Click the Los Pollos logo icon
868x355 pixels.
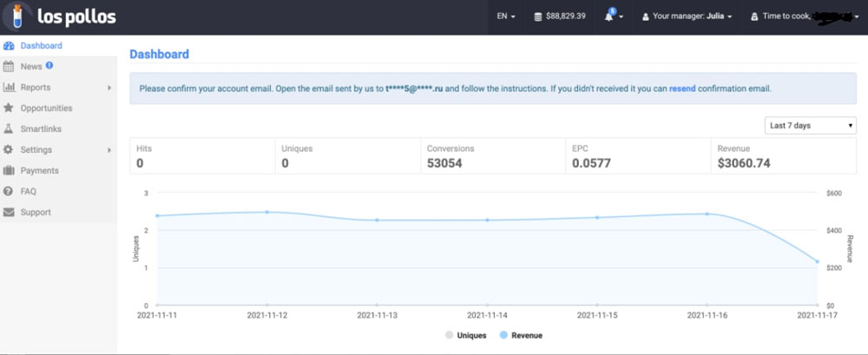pyautogui.click(x=18, y=17)
